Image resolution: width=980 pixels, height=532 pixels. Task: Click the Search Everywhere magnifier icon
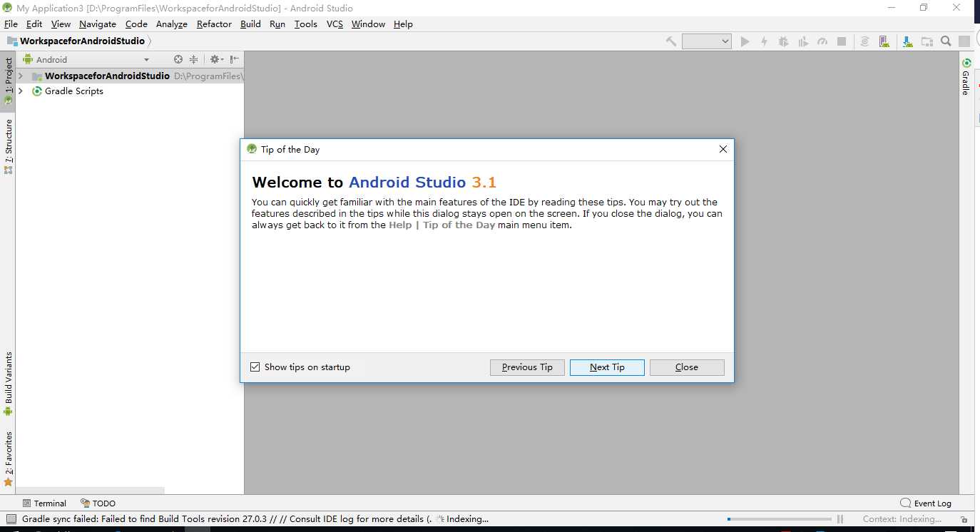coord(946,41)
